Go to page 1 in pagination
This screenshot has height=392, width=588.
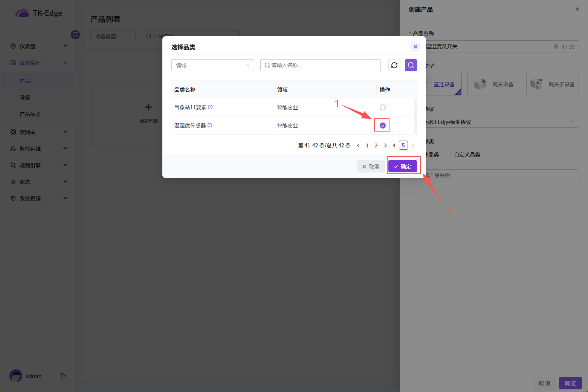tap(367, 145)
